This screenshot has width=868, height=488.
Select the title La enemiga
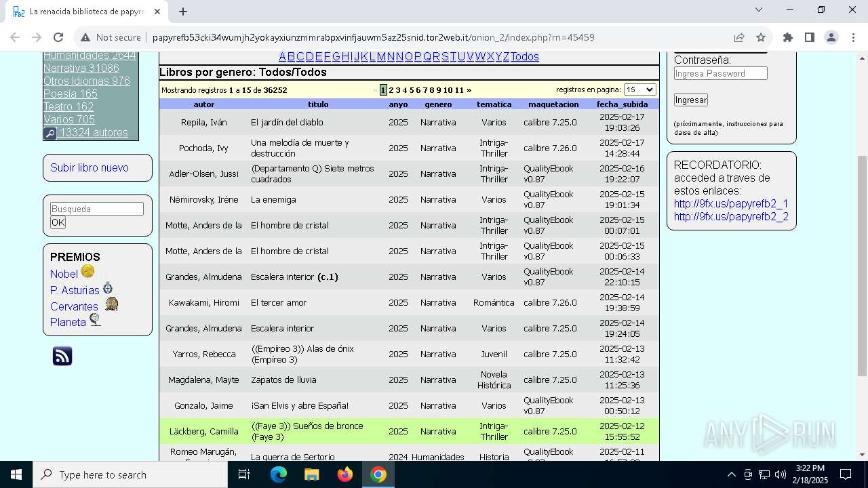(273, 199)
